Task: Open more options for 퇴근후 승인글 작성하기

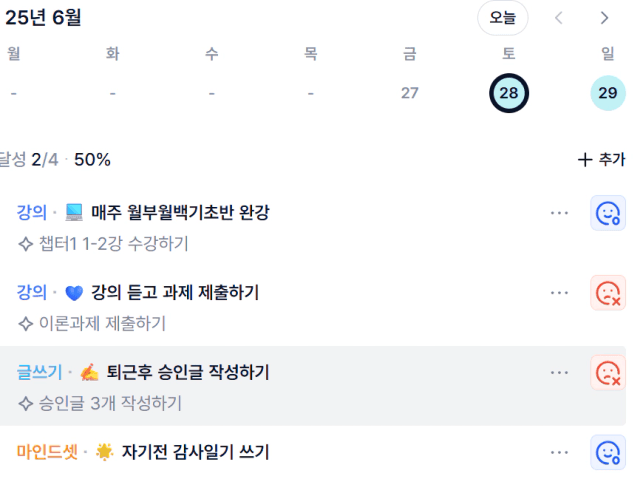Action: pyautogui.click(x=559, y=373)
